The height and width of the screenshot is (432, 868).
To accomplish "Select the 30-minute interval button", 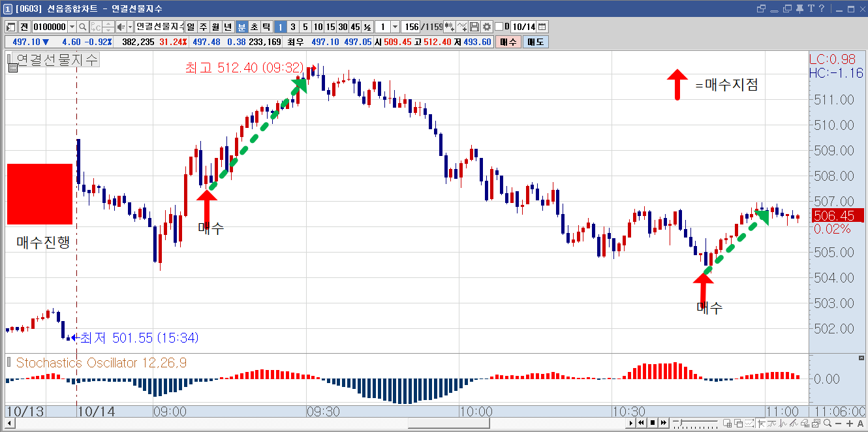I will tap(343, 27).
